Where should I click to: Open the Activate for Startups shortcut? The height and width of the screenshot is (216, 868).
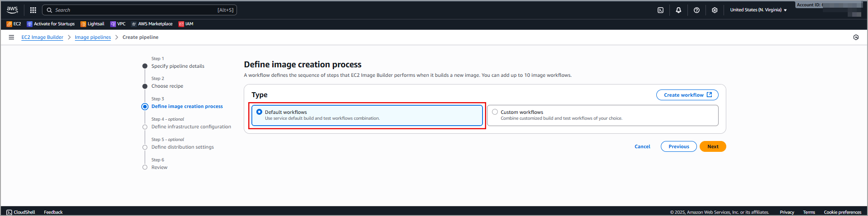[x=51, y=24]
